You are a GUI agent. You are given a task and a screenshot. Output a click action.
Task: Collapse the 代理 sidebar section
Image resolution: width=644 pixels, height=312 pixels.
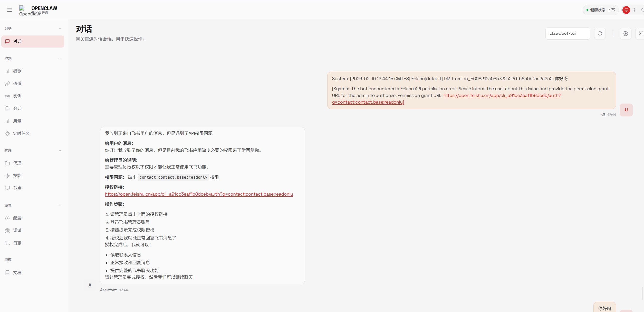(x=60, y=150)
